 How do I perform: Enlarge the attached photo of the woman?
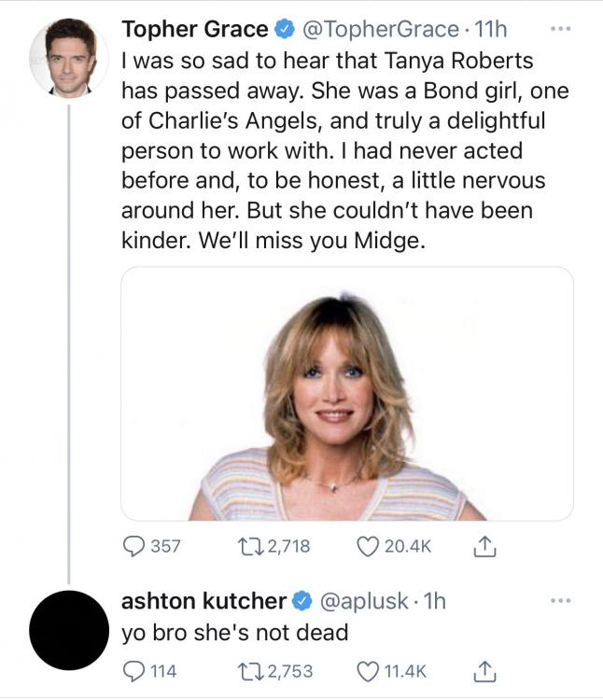pyautogui.click(x=346, y=393)
